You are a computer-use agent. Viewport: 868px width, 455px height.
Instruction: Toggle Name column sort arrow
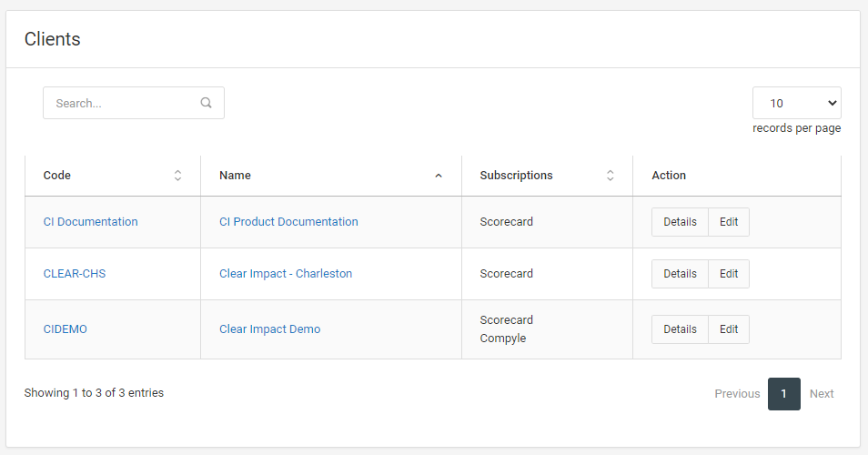coord(439,176)
